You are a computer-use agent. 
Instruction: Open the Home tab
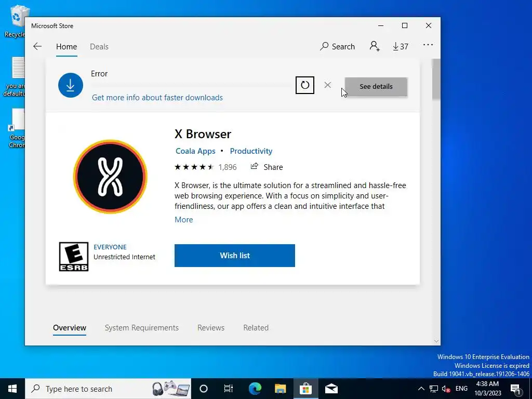pyautogui.click(x=66, y=46)
